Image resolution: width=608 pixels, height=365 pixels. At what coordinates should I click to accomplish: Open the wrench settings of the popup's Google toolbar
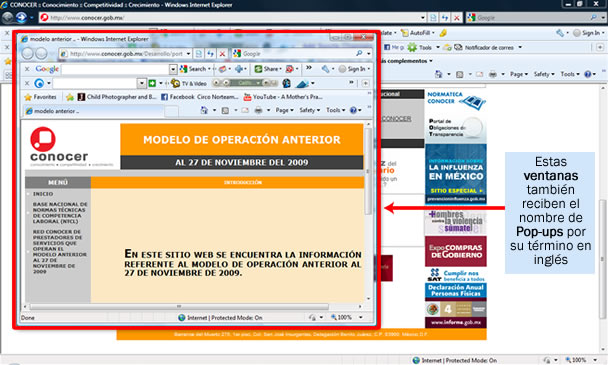point(325,69)
